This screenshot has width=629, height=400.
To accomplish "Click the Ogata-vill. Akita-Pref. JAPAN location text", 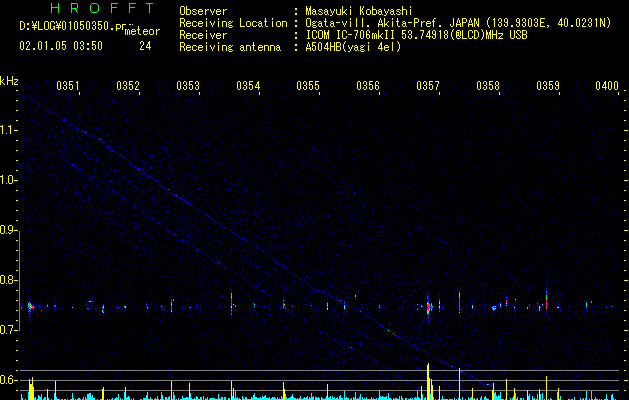I will tap(458, 23).
